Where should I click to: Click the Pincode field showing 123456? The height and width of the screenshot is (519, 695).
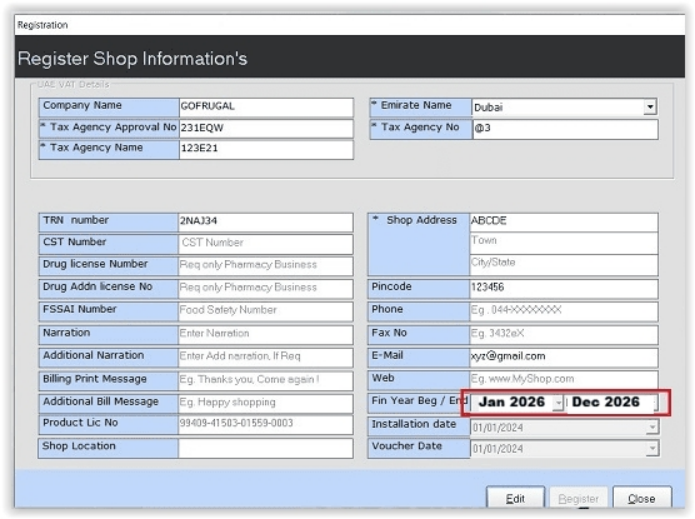(x=563, y=289)
